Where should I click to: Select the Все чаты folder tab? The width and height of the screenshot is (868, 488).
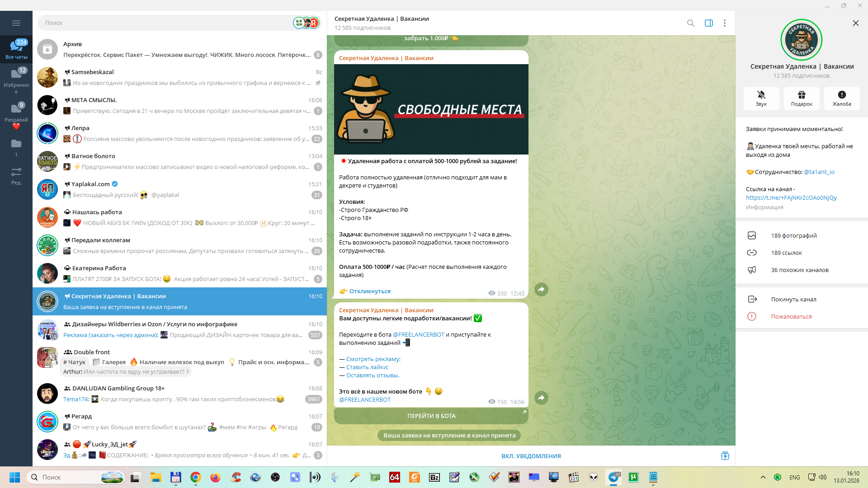pyautogui.click(x=16, y=49)
